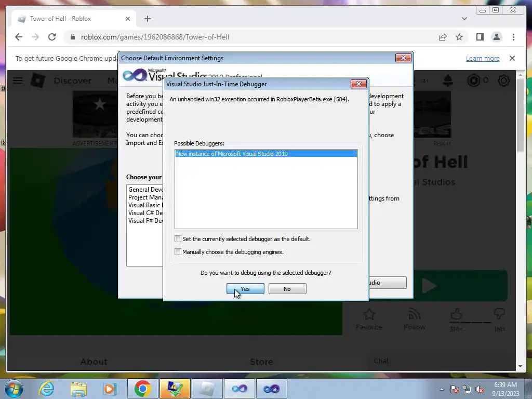Dismiss the Chrome update infobar
Screen dimensions: 532x399
coord(512,58)
